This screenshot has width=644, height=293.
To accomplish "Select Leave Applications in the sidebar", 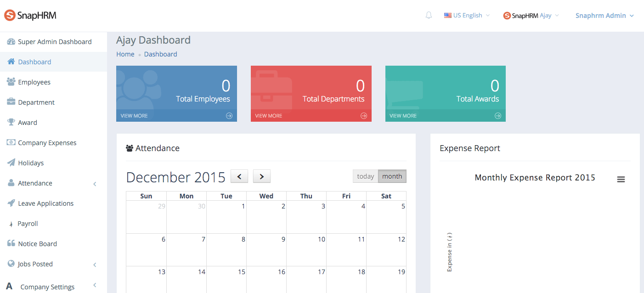I will point(45,203).
